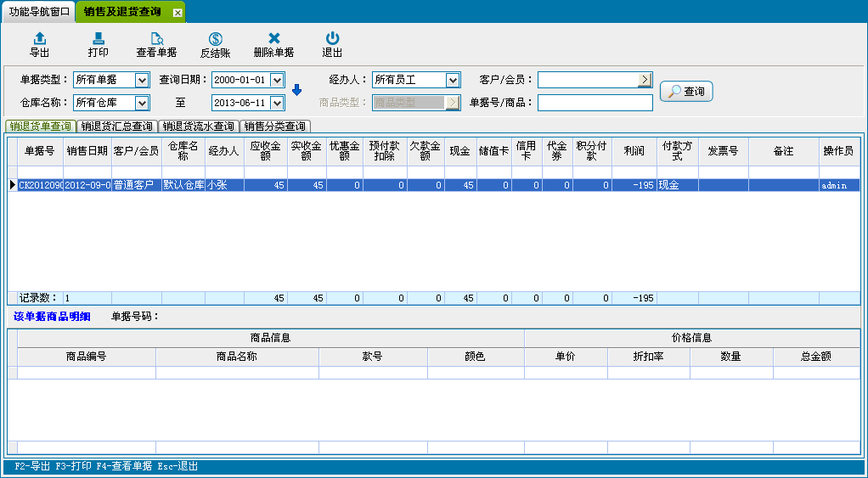868x478 pixels.
Task: Click the 储值卡 column header
Action: tap(493, 151)
